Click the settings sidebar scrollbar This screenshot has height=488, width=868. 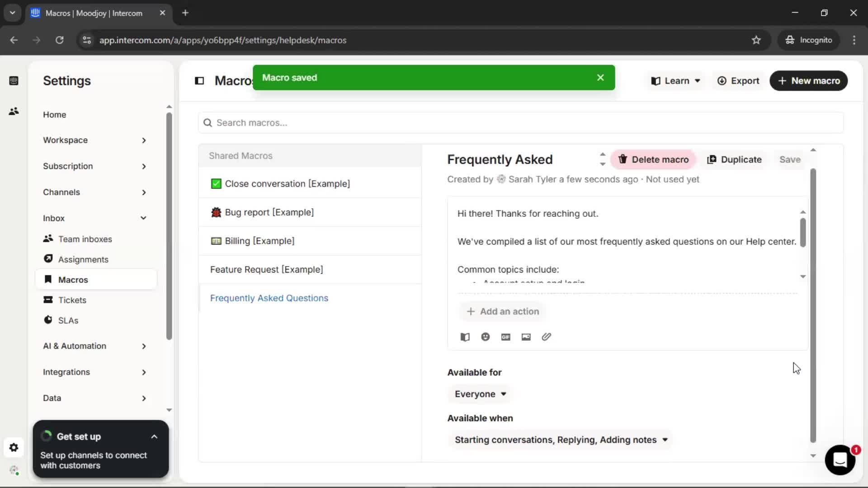pyautogui.click(x=169, y=226)
